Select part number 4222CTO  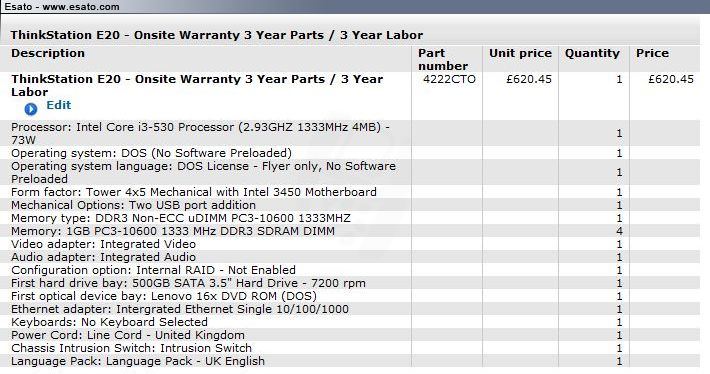point(449,79)
